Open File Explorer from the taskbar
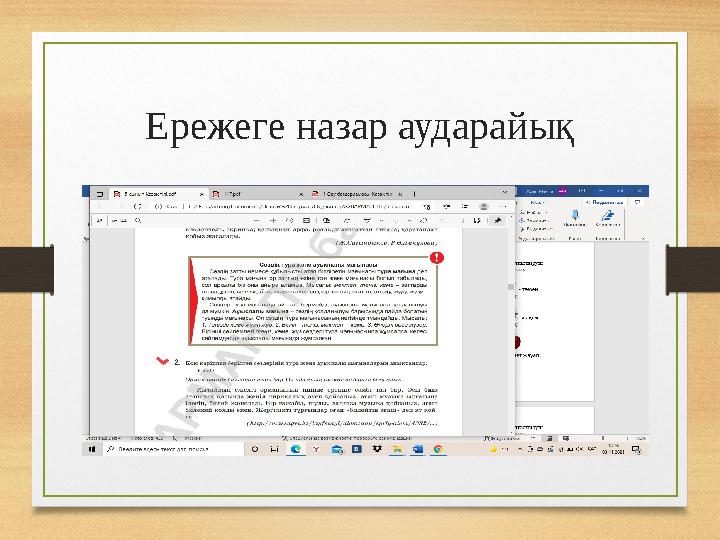The image size is (720, 540). 397,449
